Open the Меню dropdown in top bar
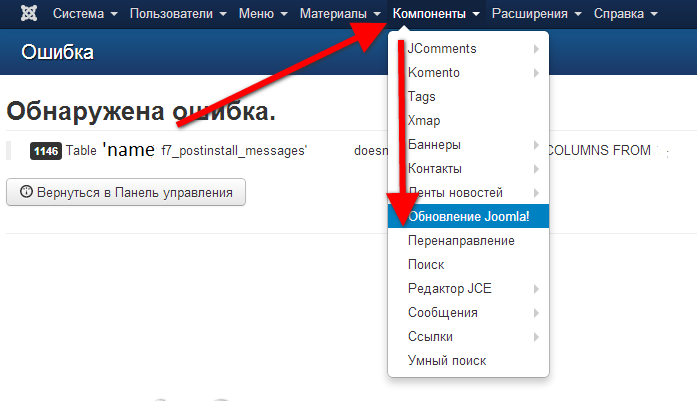 tap(263, 15)
